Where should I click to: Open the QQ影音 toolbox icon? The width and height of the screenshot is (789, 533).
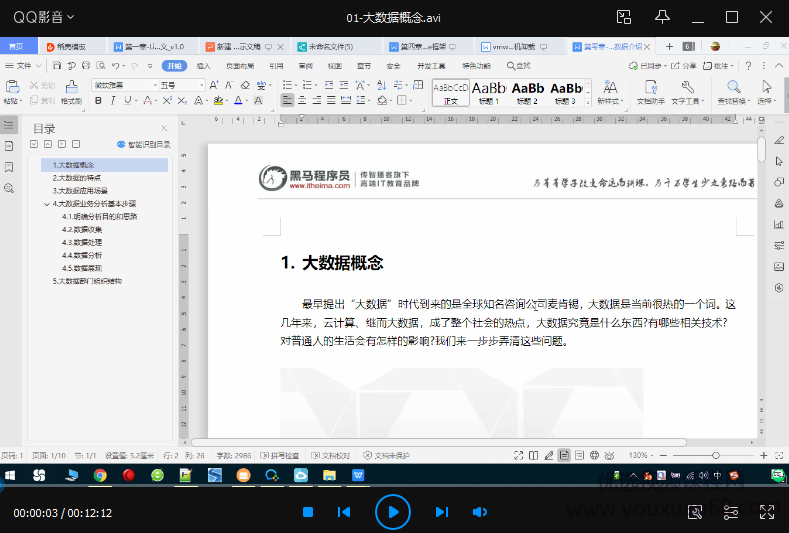pos(695,512)
